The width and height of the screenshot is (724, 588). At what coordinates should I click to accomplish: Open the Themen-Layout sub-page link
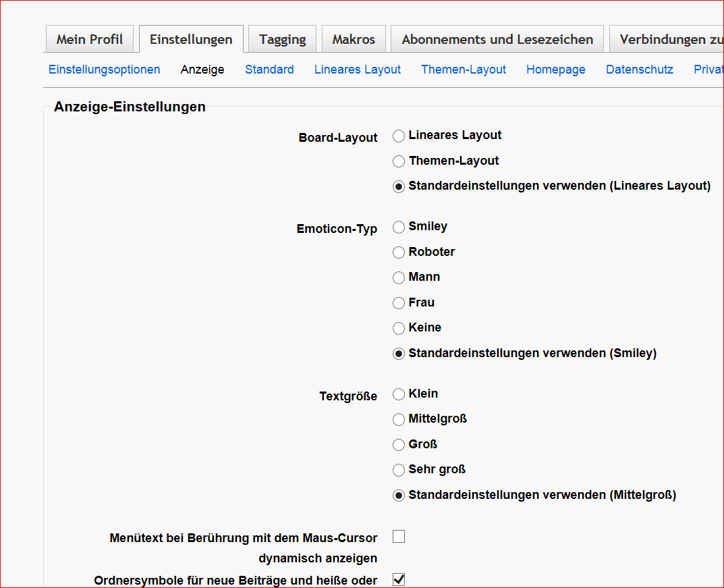click(x=464, y=70)
